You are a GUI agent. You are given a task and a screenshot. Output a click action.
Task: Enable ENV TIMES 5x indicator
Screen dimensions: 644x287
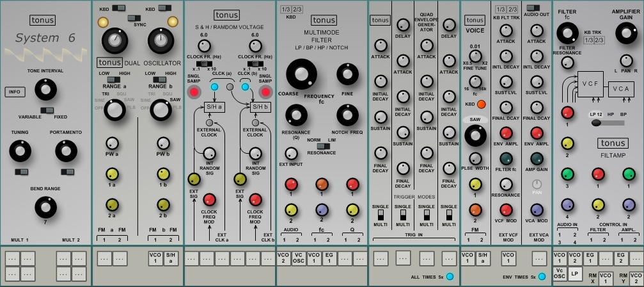pyautogui.click(x=542, y=277)
